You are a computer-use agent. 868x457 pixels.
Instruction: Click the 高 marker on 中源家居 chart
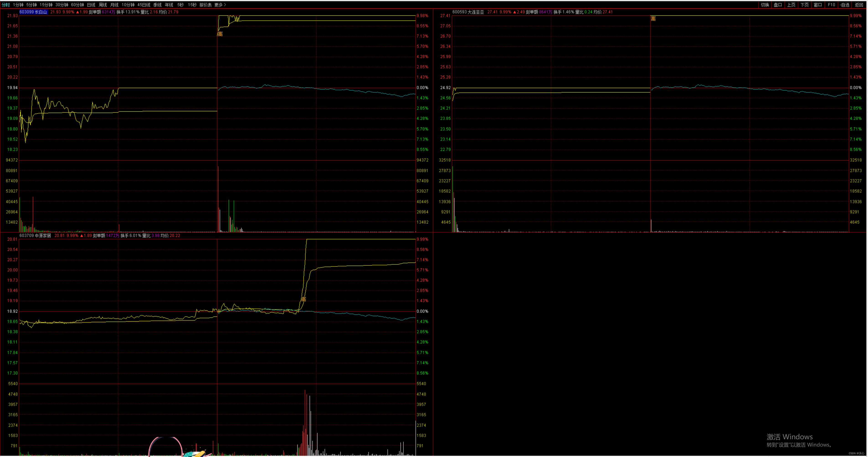(303, 299)
